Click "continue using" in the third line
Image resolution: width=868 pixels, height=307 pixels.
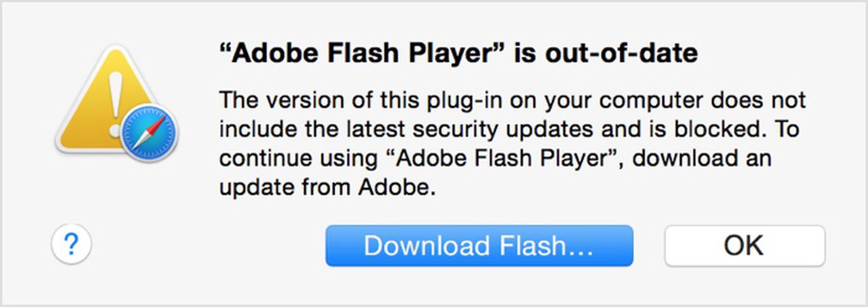(x=298, y=158)
